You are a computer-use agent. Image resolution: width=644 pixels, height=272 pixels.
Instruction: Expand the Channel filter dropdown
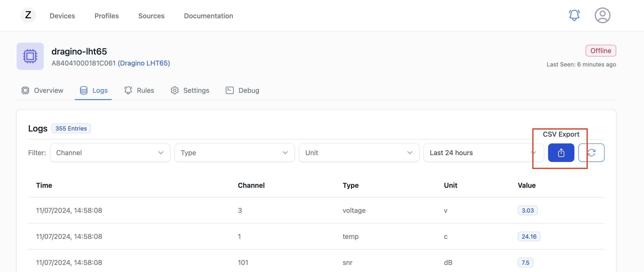pyautogui.click(x=110, y=153)
